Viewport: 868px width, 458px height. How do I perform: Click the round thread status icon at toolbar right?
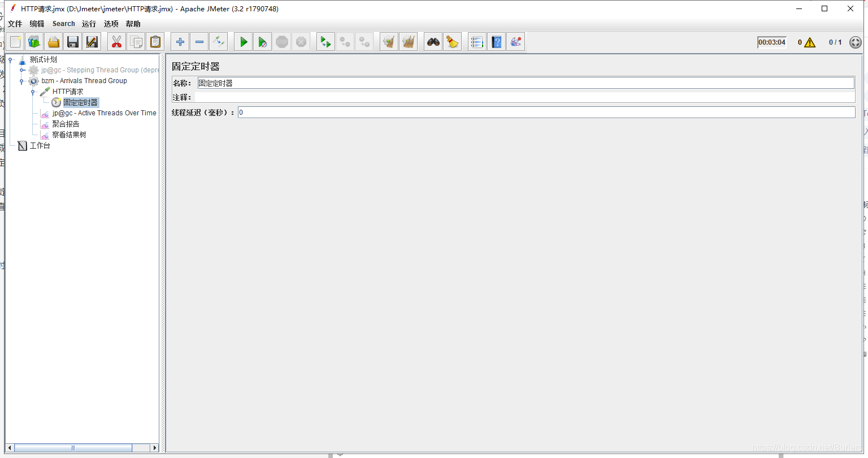click(856, 42)
